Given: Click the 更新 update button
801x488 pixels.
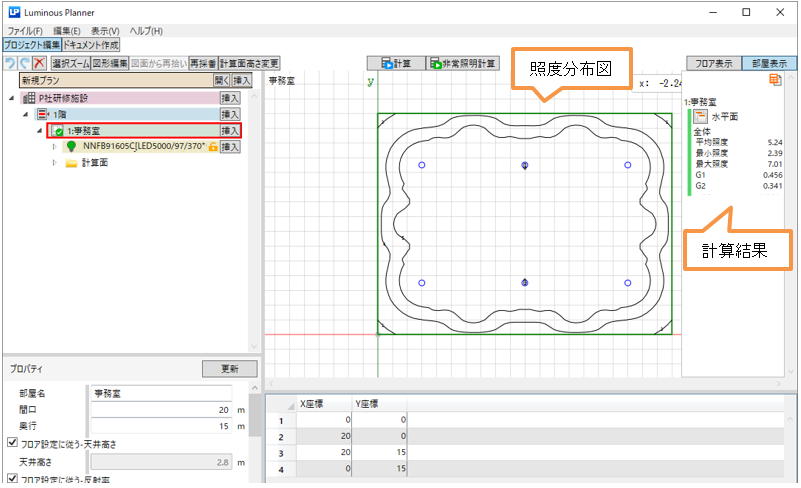Looking at the screenshot, I should tap(228, 369).
